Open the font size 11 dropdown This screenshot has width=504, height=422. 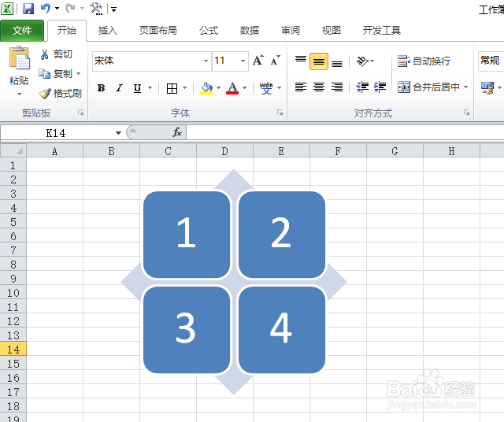243,61
